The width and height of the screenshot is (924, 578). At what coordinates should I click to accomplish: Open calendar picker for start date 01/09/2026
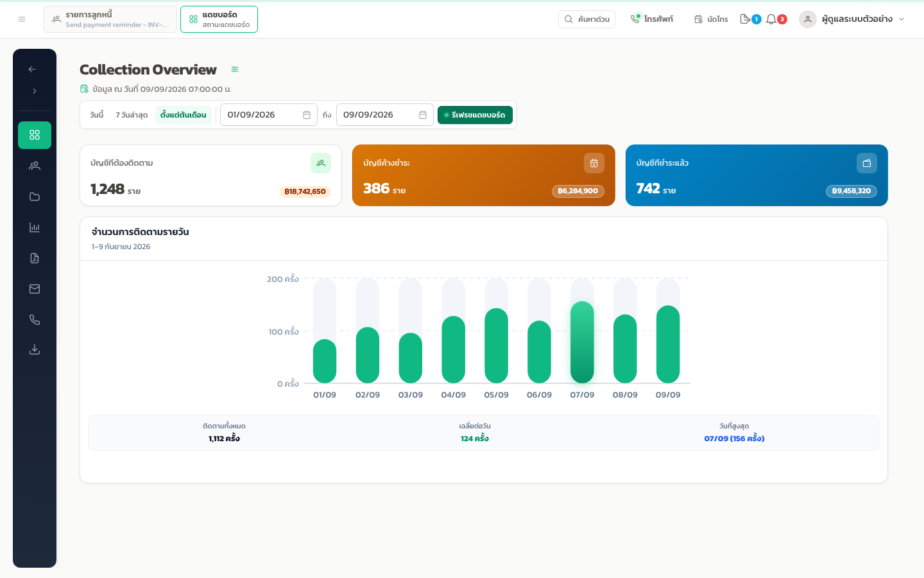pos(307,115)
